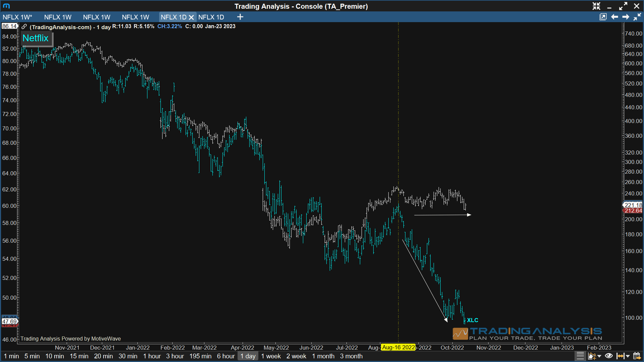Enable the 1 month timeframe
This screenshot has height=362, width=644.
pyautogui.click(x=323, y=356)
